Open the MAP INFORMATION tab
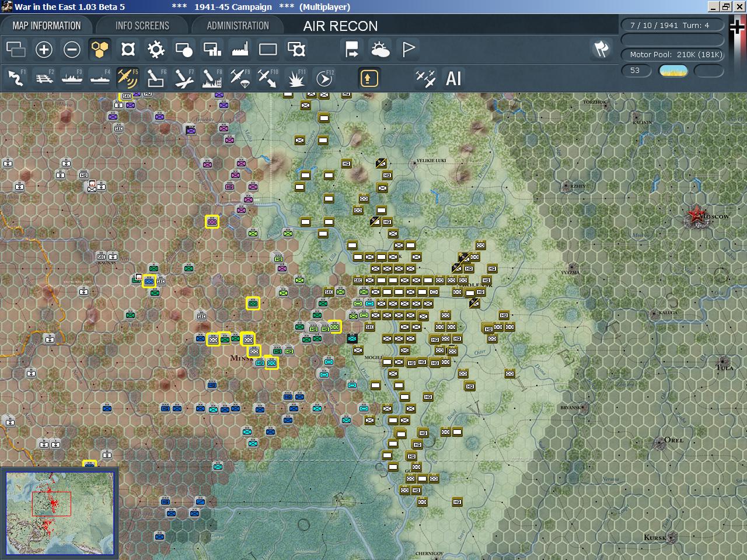Screen dimensions: 747x560 [x=47, y=26]
